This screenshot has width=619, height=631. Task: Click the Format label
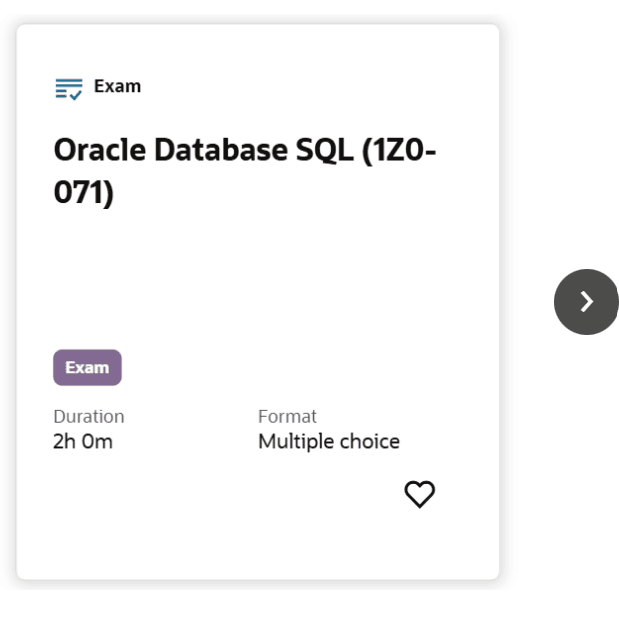tap(287, 416)
